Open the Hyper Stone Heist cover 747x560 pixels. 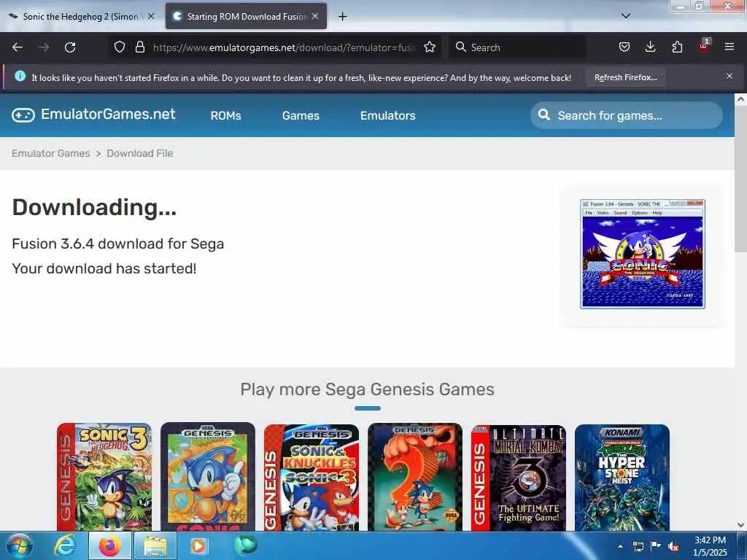622,477
